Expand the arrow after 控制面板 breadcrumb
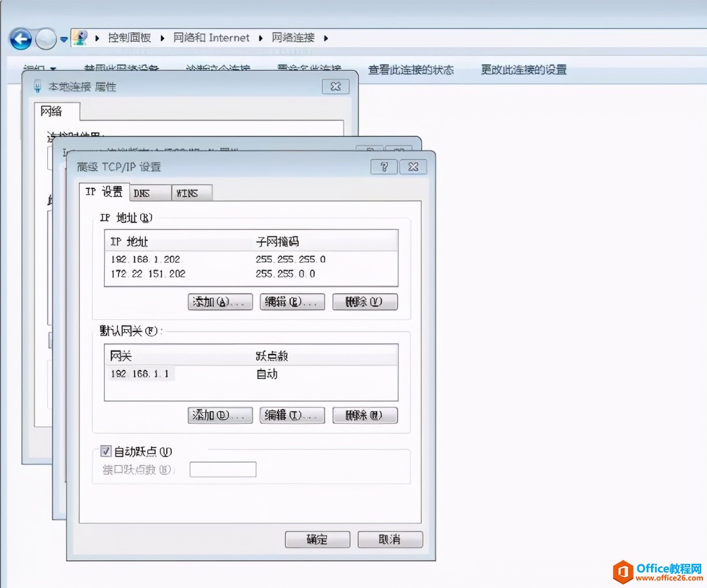 click(162, 38)
